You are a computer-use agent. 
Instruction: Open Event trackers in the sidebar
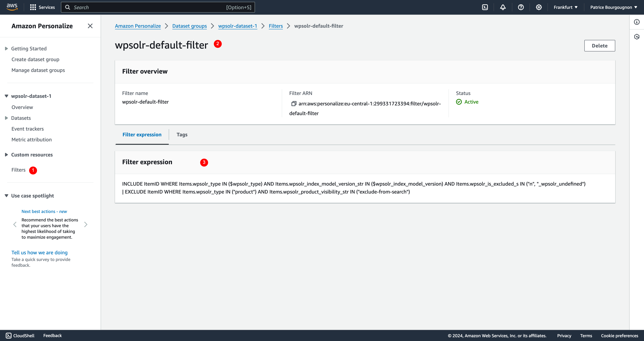[x=27, y=129]
